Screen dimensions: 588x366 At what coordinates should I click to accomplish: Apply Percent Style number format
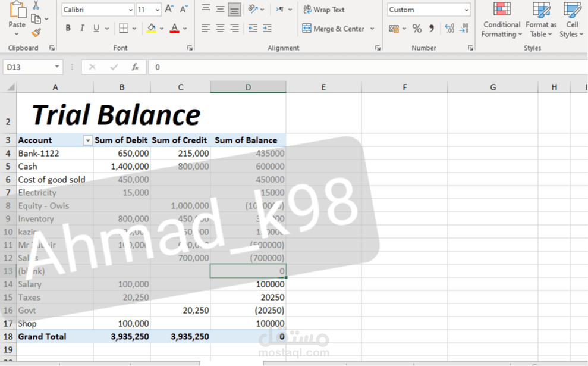click(x=417, y=28)
